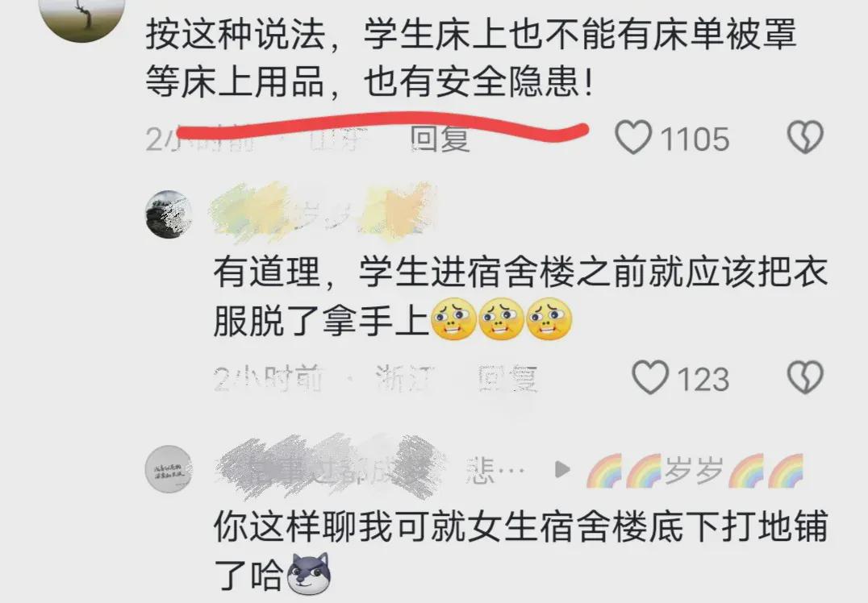Tap the reply arrow triangle icon
The height and width of the screenshot is (603, 868).
click(x=562, y=470)
